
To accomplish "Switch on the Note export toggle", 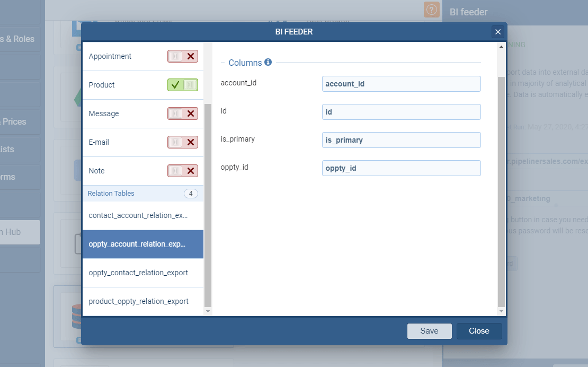I will [x=183, y=171].
